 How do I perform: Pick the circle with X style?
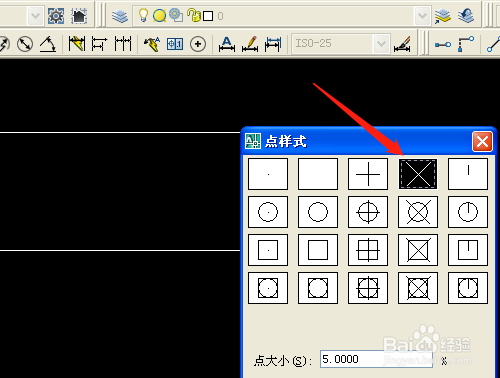tap(418, 212)
